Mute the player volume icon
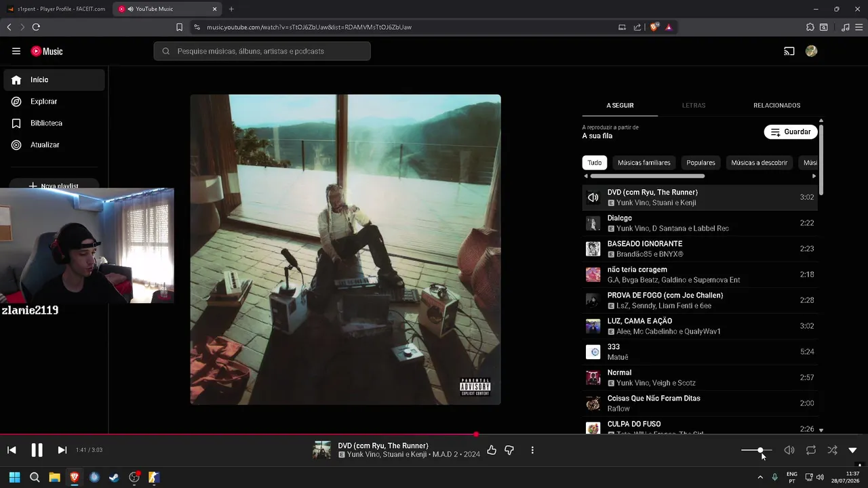 (x=789, y=450)
